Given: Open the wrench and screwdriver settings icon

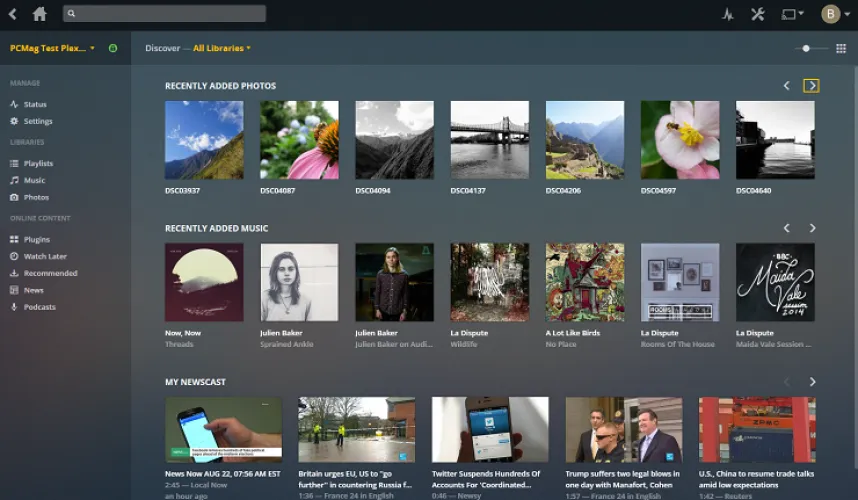Looking at the screenshot, I should pos(757,14).
